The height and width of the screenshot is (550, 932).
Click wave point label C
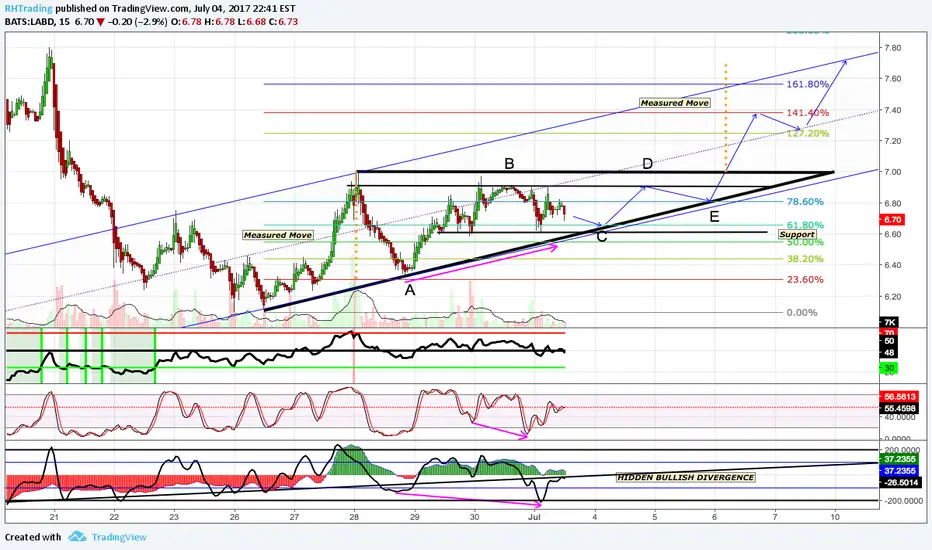[x=602, y=237]
